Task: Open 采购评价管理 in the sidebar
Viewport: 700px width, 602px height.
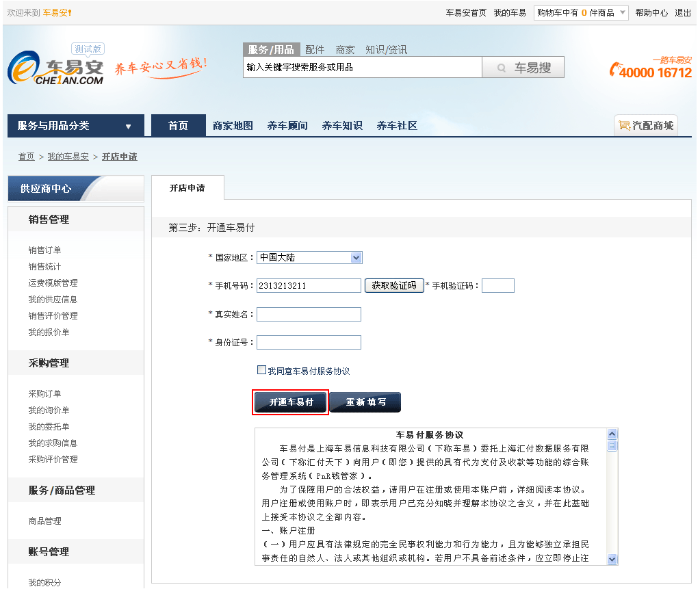Action: pyautogui.click(x=53, y=459)
